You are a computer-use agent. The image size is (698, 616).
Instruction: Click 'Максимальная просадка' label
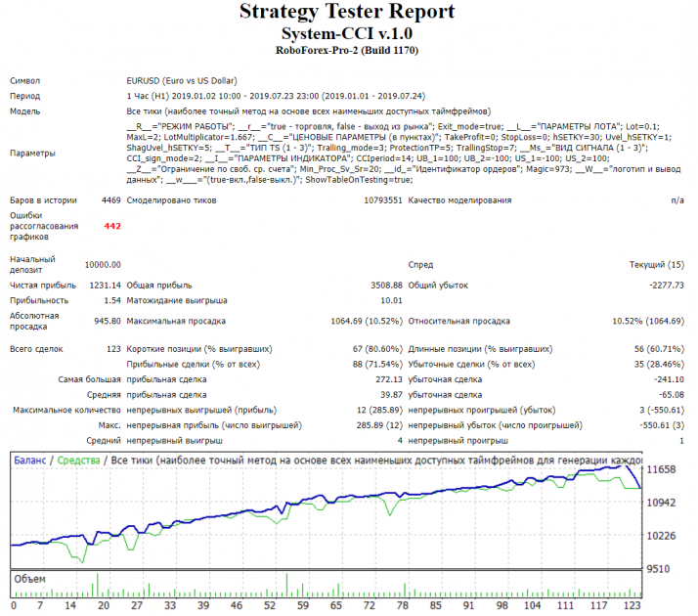176,321
